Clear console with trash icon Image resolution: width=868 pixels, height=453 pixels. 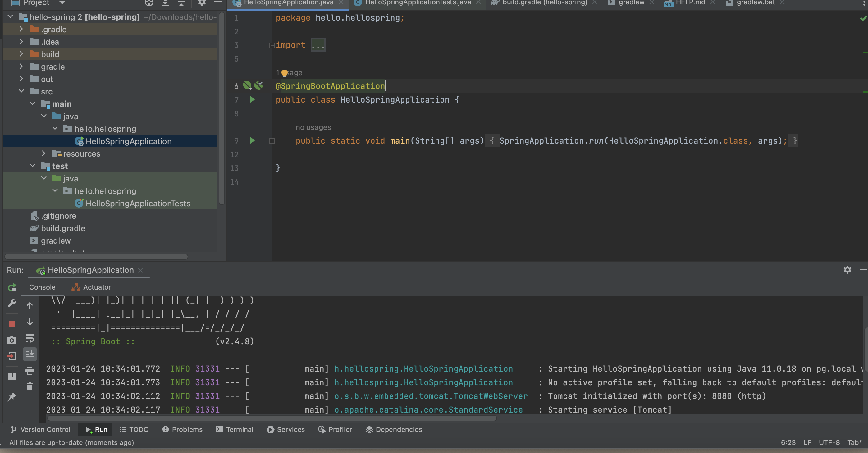30,386
